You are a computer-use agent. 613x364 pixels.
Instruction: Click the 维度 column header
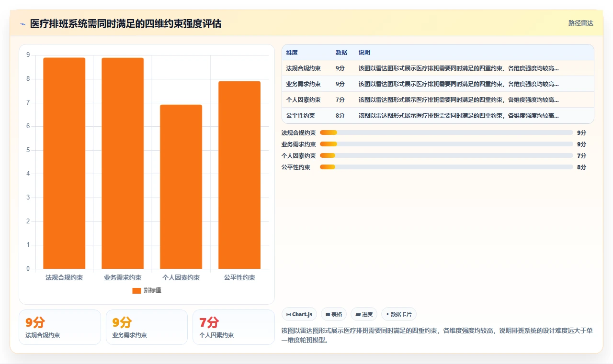point(292,53)
